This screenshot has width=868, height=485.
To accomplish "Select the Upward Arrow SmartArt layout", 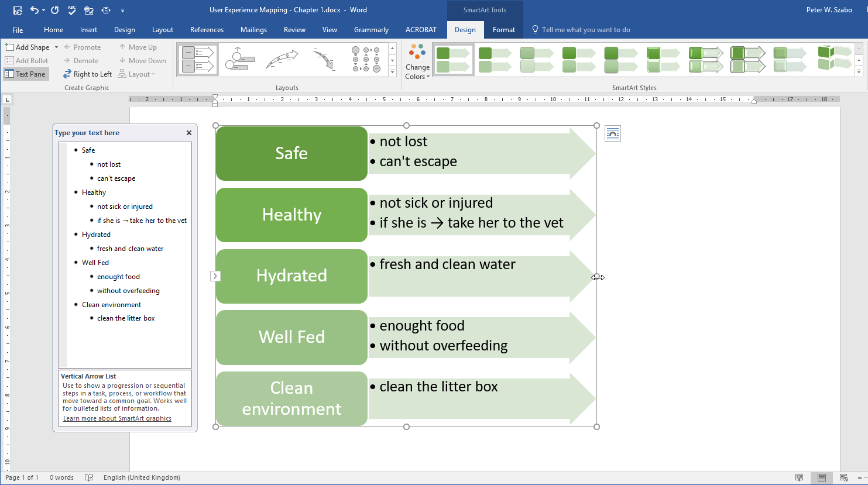I will pos(282,60).
